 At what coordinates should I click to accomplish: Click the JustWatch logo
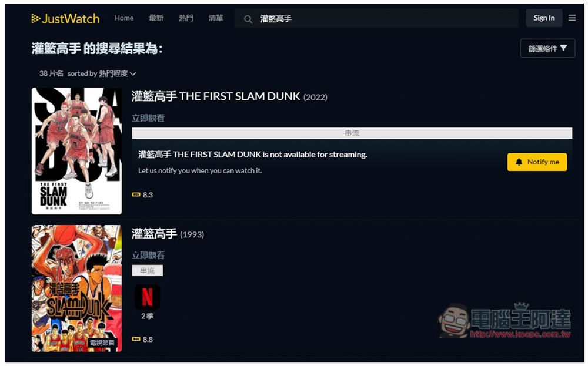pyautogui.click(x=65, y=18)
